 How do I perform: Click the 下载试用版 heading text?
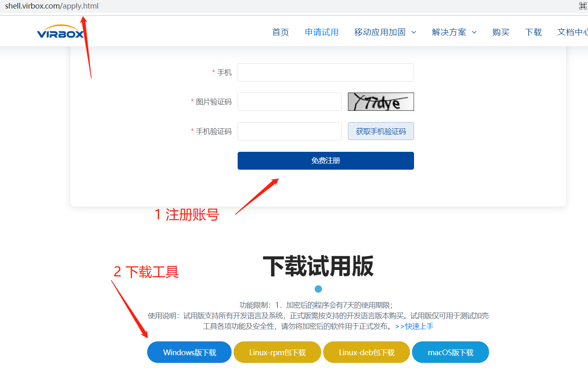coord(318,267)
